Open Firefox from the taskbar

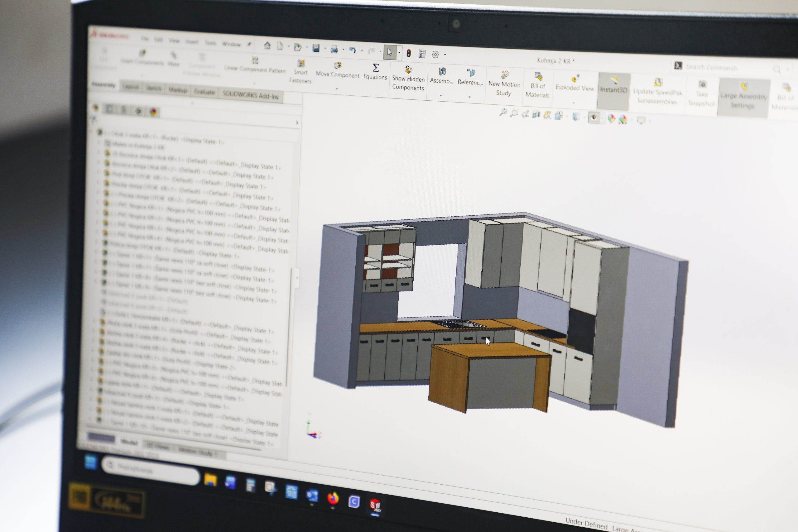coord(333,498)
